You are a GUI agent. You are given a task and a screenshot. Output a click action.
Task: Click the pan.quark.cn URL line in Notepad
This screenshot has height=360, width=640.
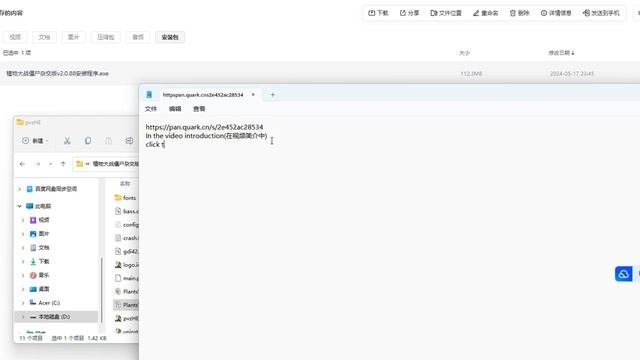click(x=204, y=127)
